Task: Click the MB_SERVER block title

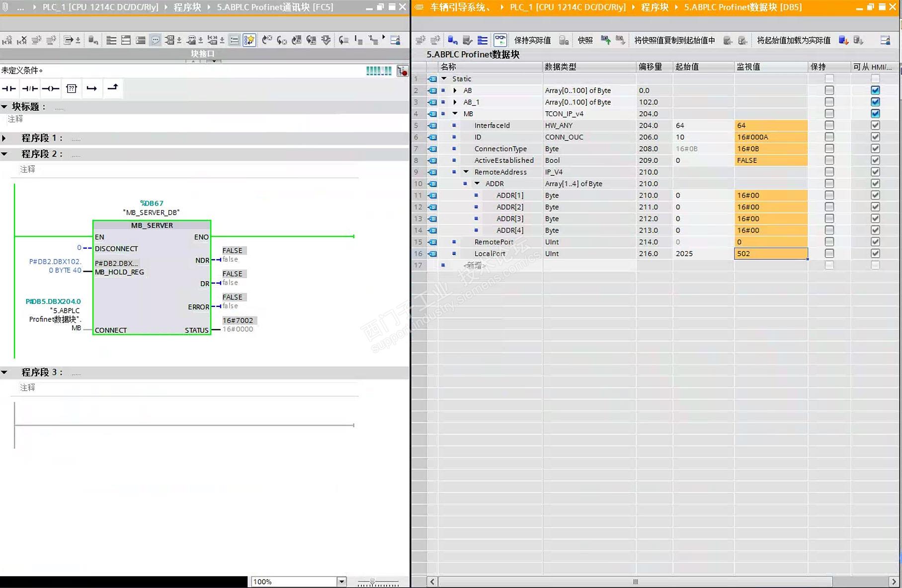Action: 152,225
